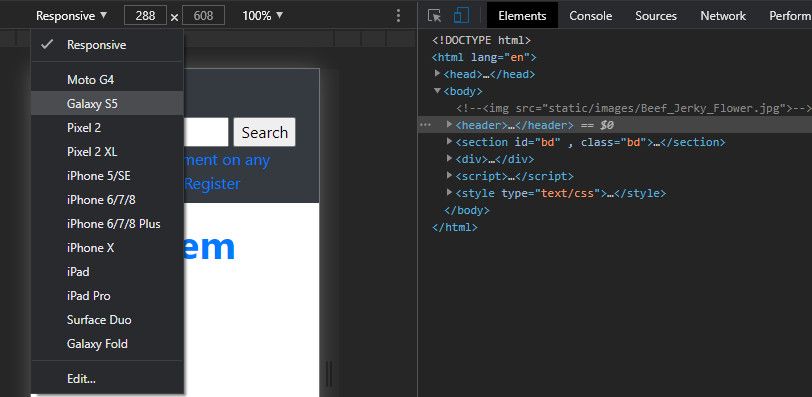Click the viewport height field showing 608
This screenshot has height=397, width=812.
[x=204, y=16]
